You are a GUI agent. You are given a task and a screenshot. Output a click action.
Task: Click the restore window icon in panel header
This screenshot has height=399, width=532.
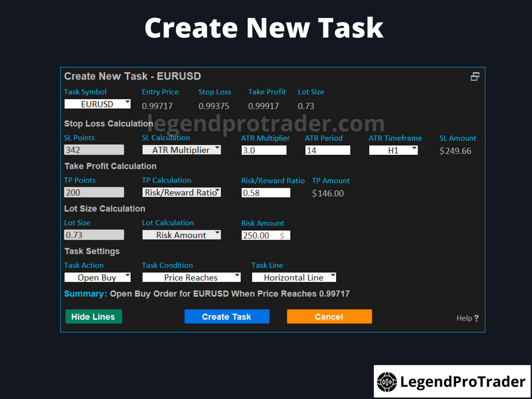click(475, 77)
